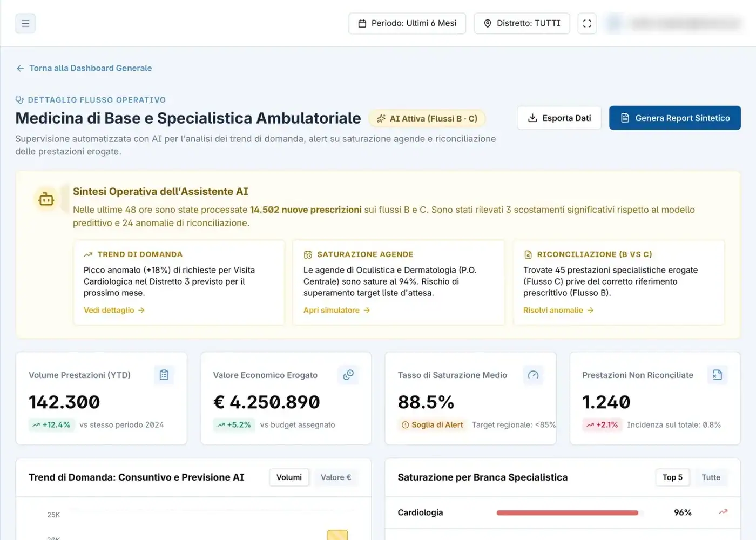Click the 96% Cardiologia saturation value
The height and width of the screenshot is (540, 756).
(683, 512)
